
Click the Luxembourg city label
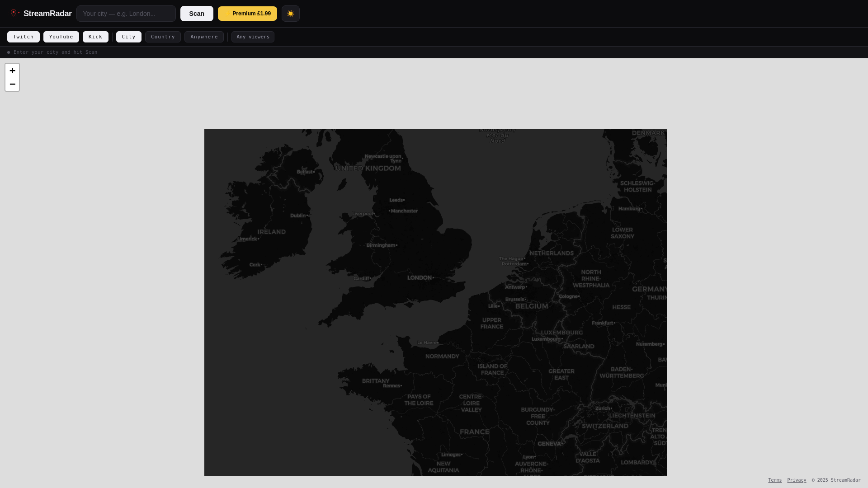(546, 339)
